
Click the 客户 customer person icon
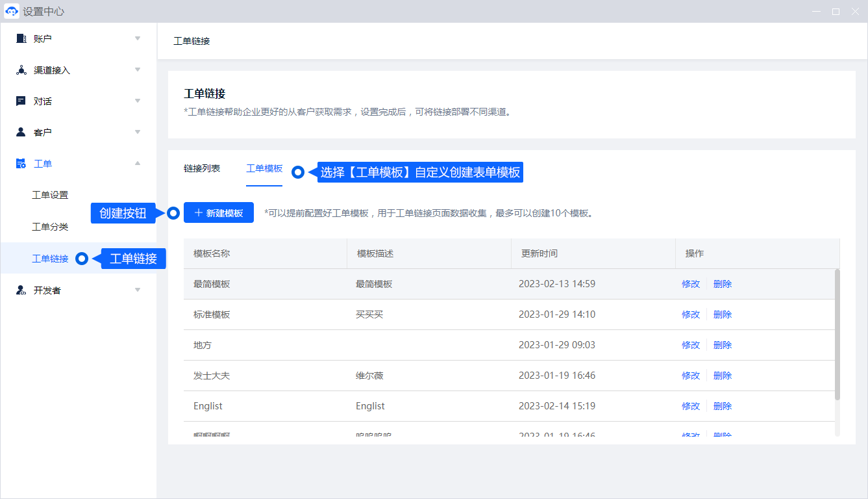tap(21, 133)
